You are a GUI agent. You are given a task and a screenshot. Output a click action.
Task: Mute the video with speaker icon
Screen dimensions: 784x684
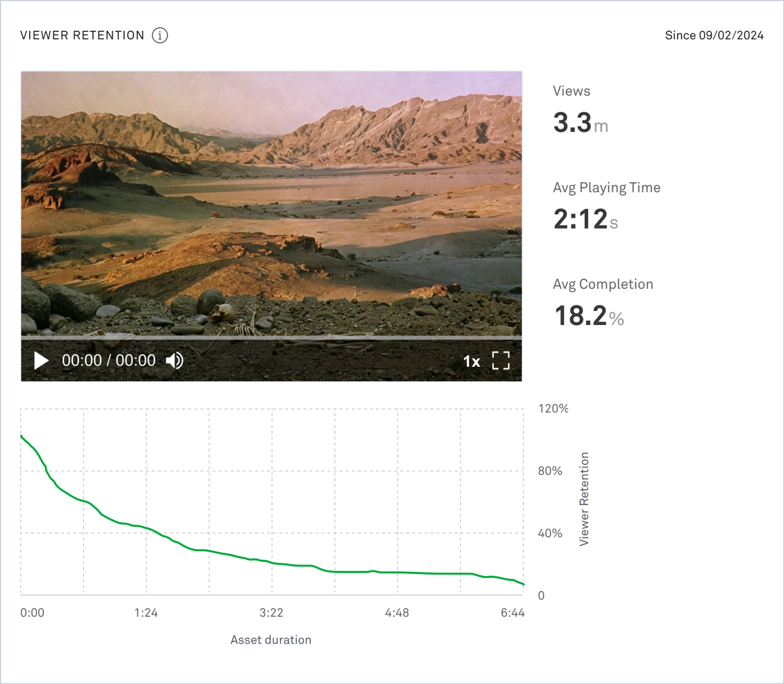pyautogui.click(x=174, y=360)
